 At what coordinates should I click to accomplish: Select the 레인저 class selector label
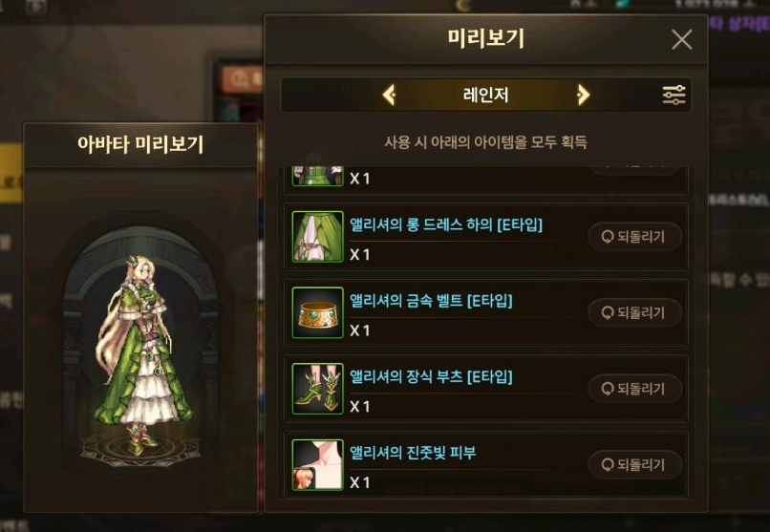coord(485,95)
